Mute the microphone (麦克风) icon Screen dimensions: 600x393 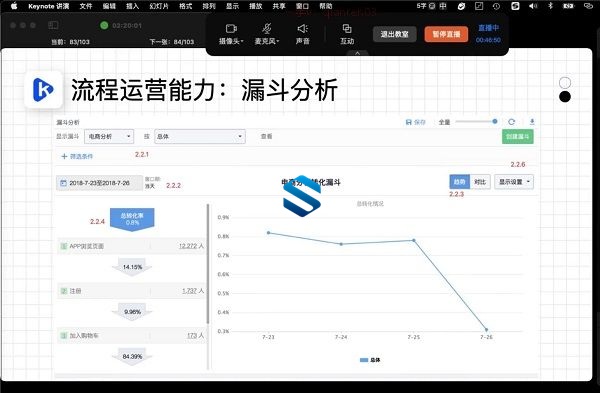click(267, 29)
